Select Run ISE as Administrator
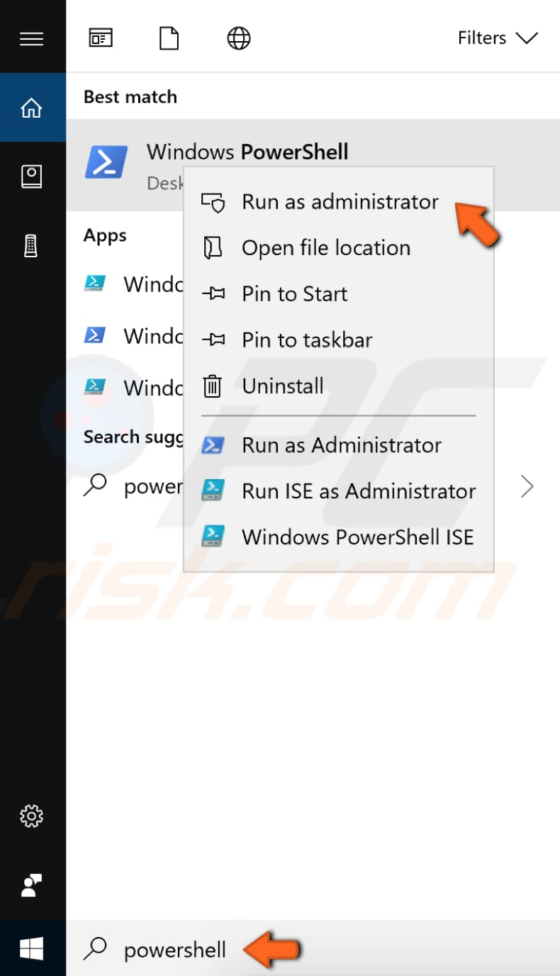 click(x=358, y=490)
